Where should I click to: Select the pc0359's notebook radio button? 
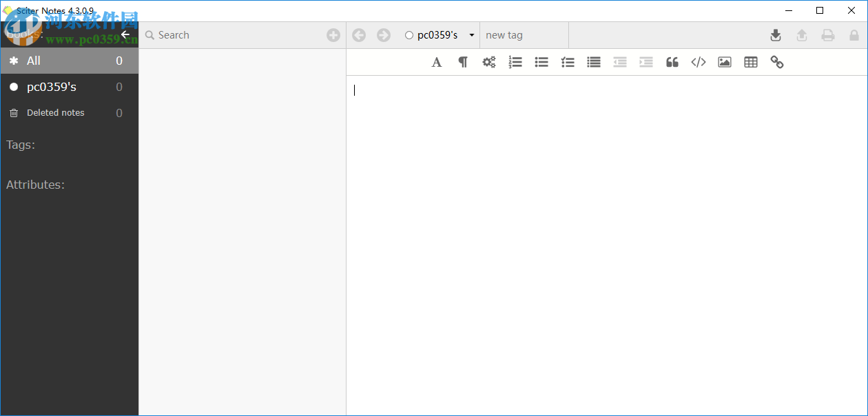click(x=408, y=34)
